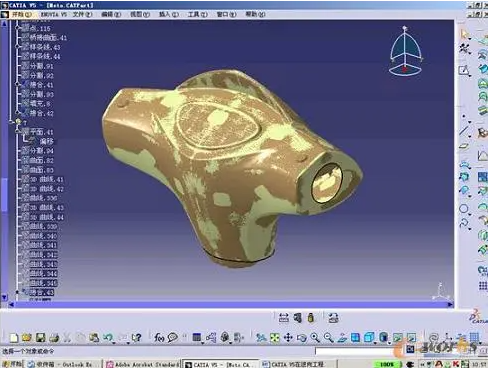Collapse the geometrical set node above 平面.41
Screen dimensions: 488x368
click(x=11, y=122)
